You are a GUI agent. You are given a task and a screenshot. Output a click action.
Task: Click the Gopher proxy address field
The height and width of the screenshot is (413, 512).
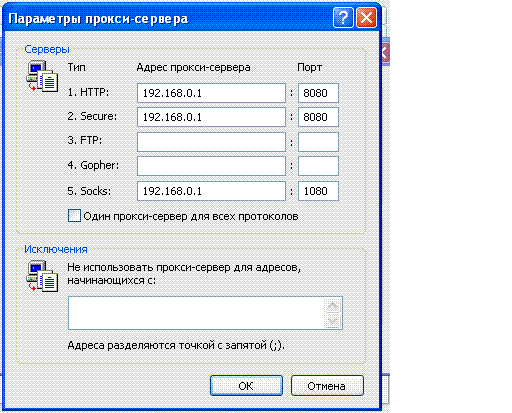(211, 166)
